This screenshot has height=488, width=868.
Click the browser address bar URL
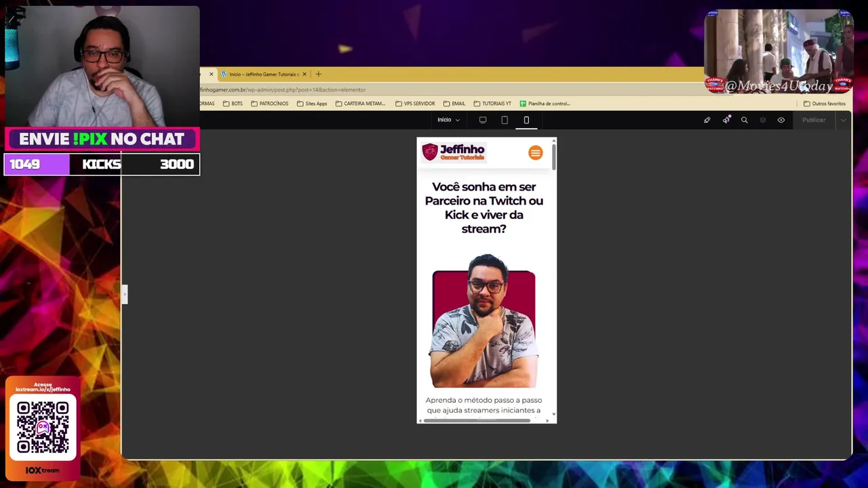coord(283,89)
